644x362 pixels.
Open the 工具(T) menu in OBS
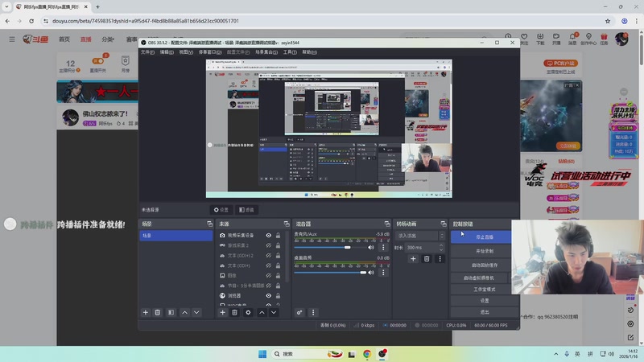tap(290, 51)
